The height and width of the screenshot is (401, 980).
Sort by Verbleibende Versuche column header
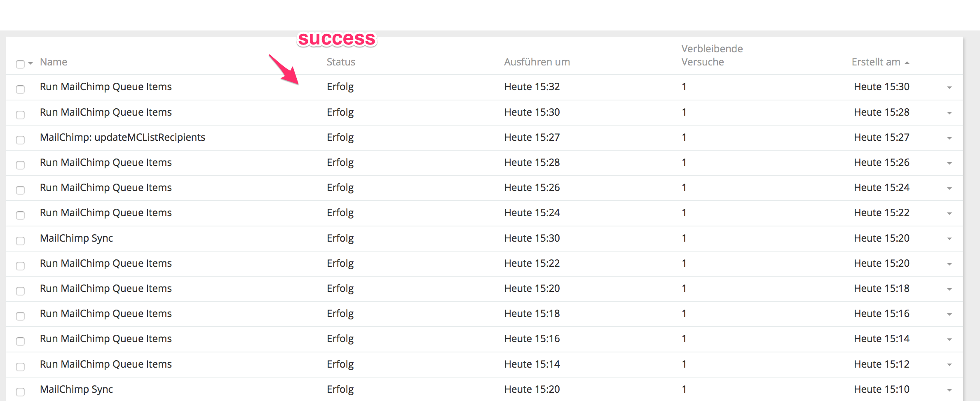(712, 55)
